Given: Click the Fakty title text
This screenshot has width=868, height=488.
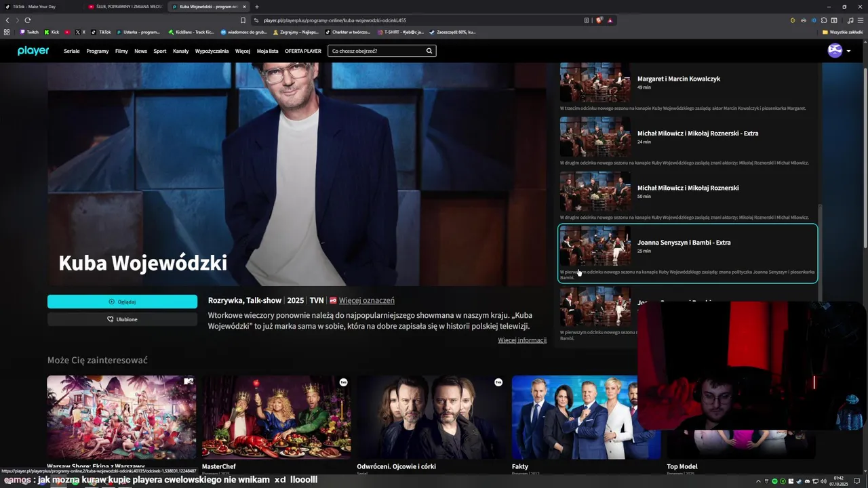Looking at the screenshot, I should pos(520,466).
